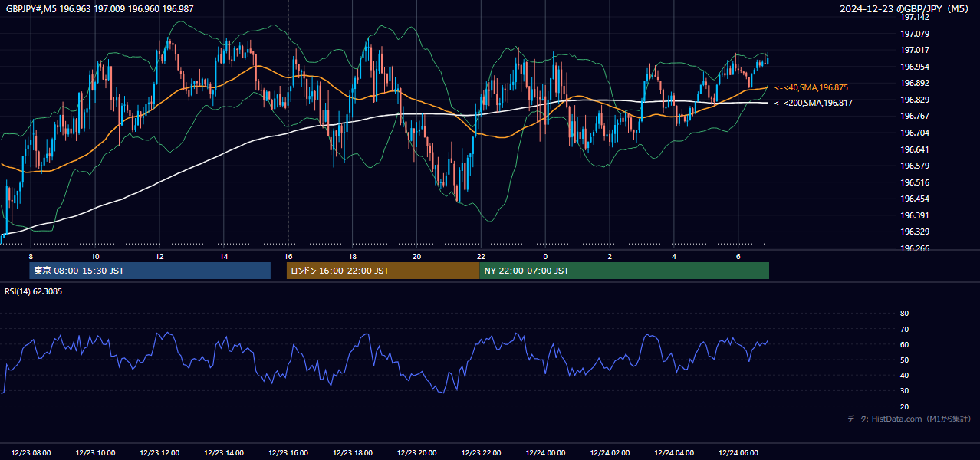Select the 東京 08:00-15:30 JST session bar

pos(150,271)
